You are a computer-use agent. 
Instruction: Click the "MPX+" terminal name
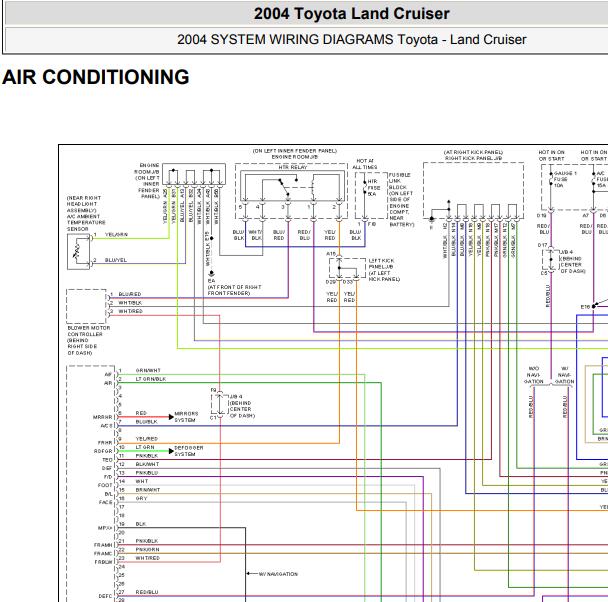point(105,528)
